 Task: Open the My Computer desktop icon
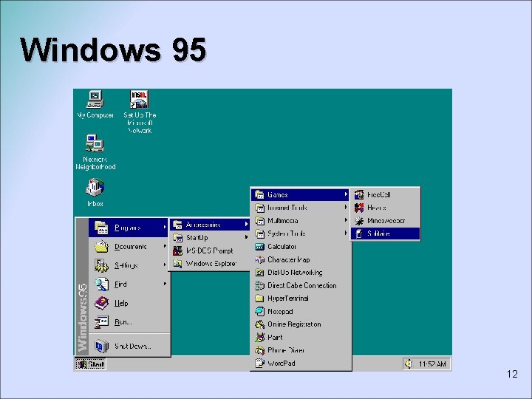[95, 104]
